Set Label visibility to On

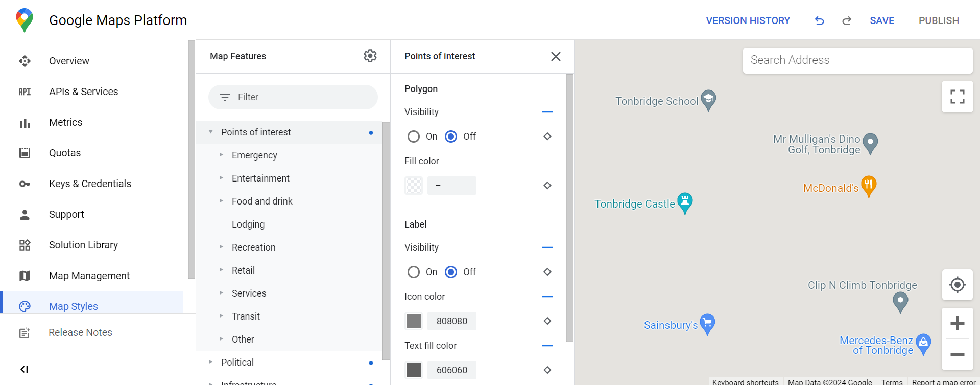click(x=414, y=272)
